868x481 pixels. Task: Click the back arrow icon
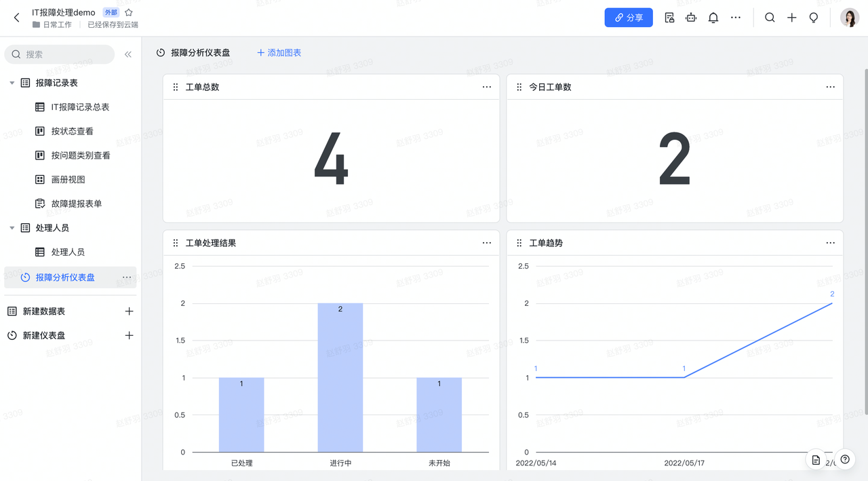(17, 18)
